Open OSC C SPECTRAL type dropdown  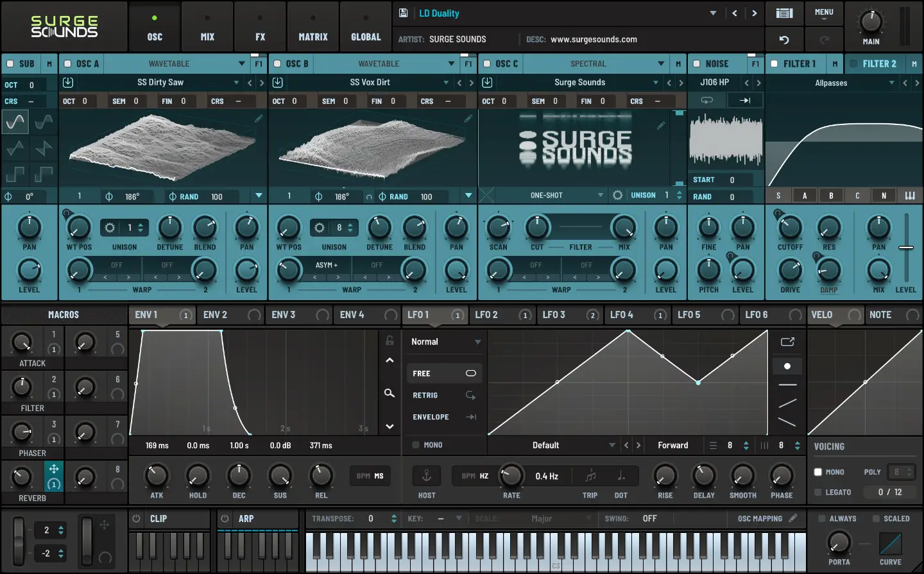coord(661,63)
